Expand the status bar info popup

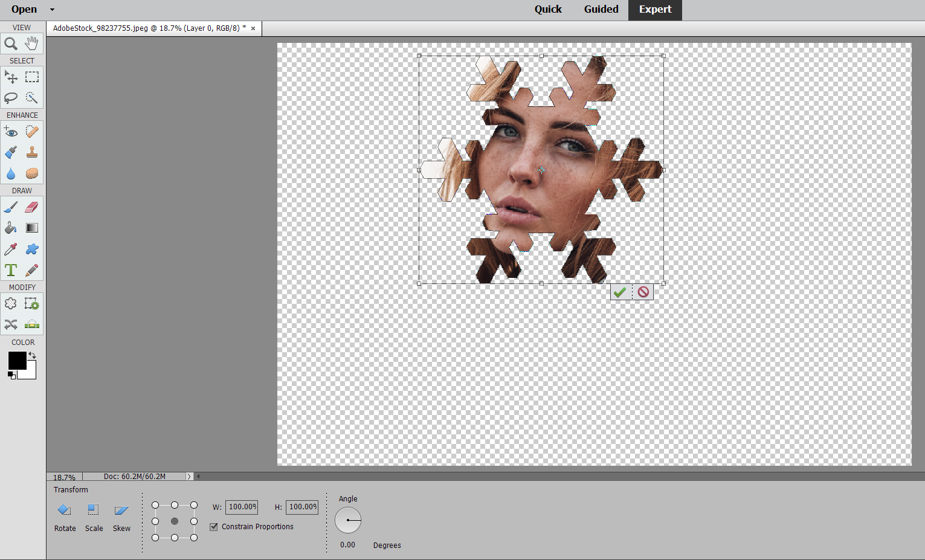point(189,476)
